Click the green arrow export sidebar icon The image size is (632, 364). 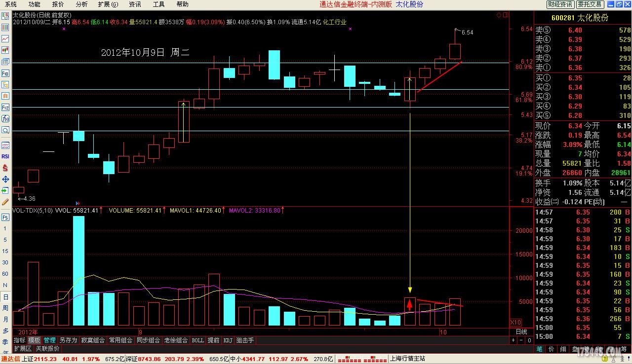[x=5, y=190]
